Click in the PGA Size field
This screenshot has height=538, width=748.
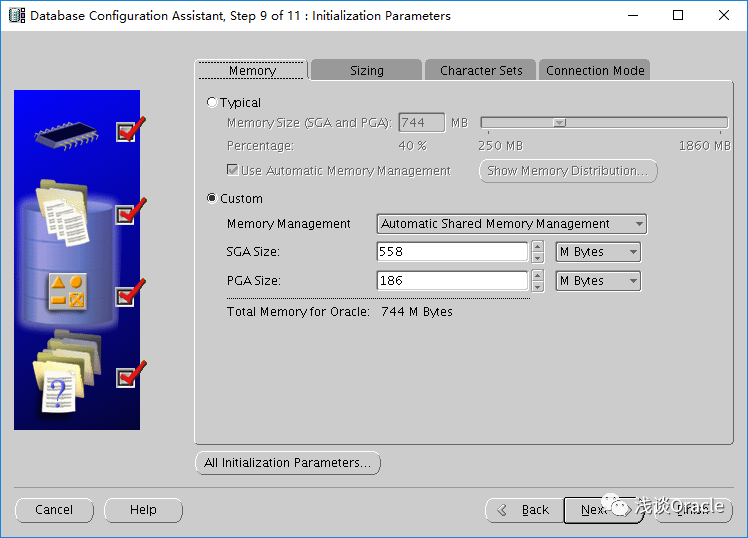tap(452, 281)
